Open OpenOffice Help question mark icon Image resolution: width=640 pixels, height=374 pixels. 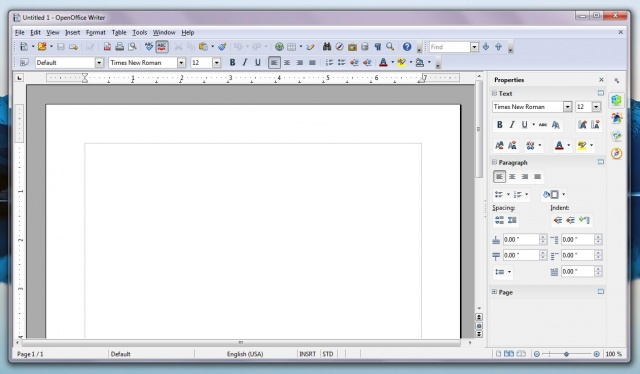407,47
